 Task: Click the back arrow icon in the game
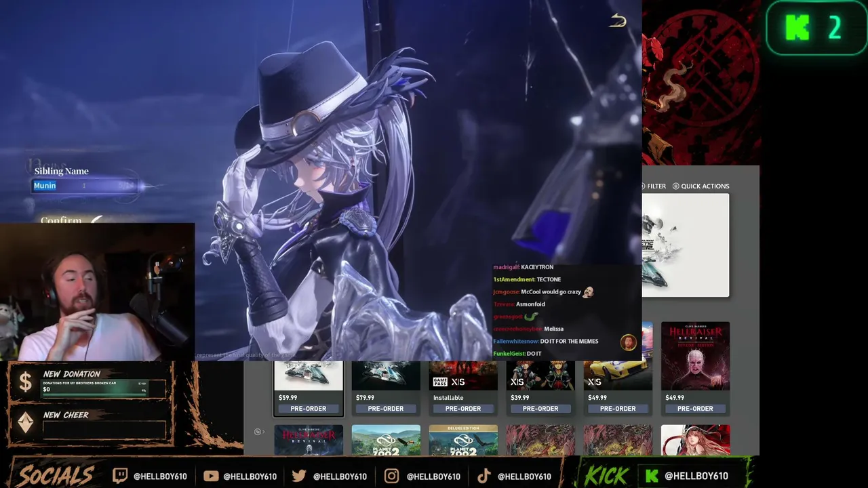[617, 21]
